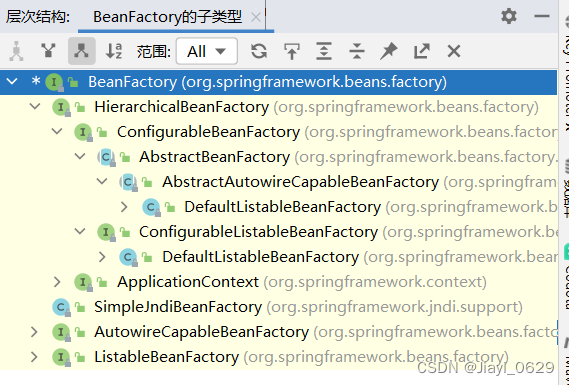Pin the hierarchy tab
This screenshot has width=569, height=385.
coord(389,51)
